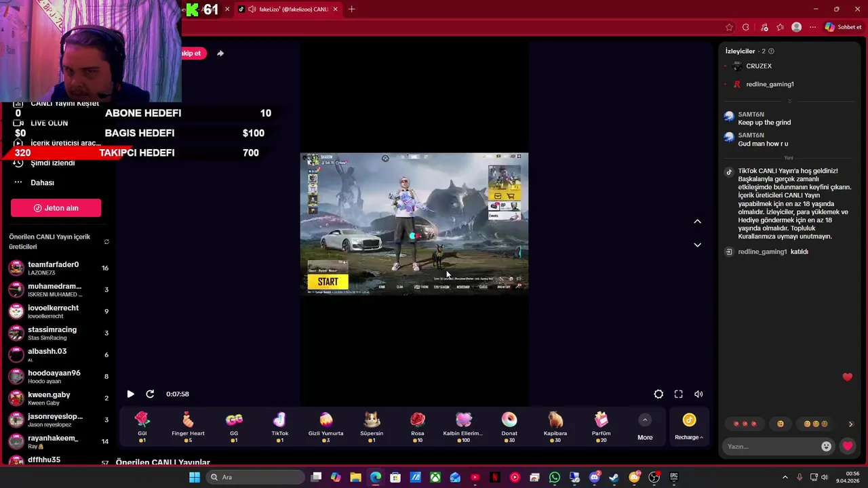This screenshot has height=488, width=868.
Task: Click the share arrow icon beside Takip et
Action: coord(220,54)
